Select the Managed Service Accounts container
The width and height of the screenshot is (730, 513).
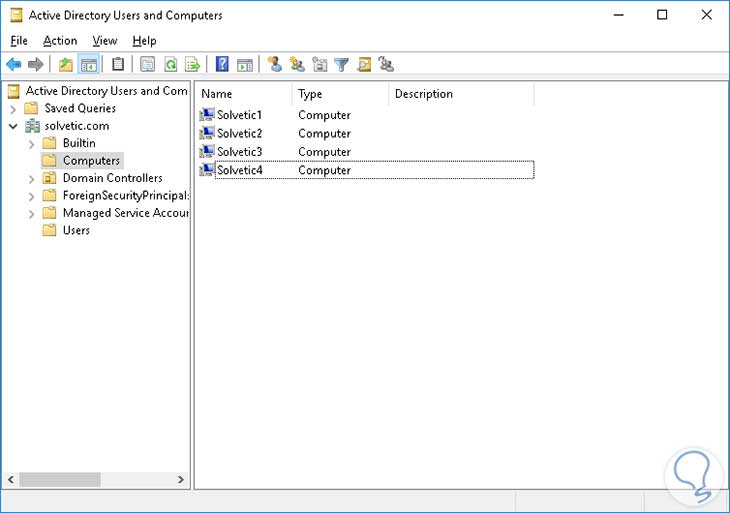(x=126, y=213)
